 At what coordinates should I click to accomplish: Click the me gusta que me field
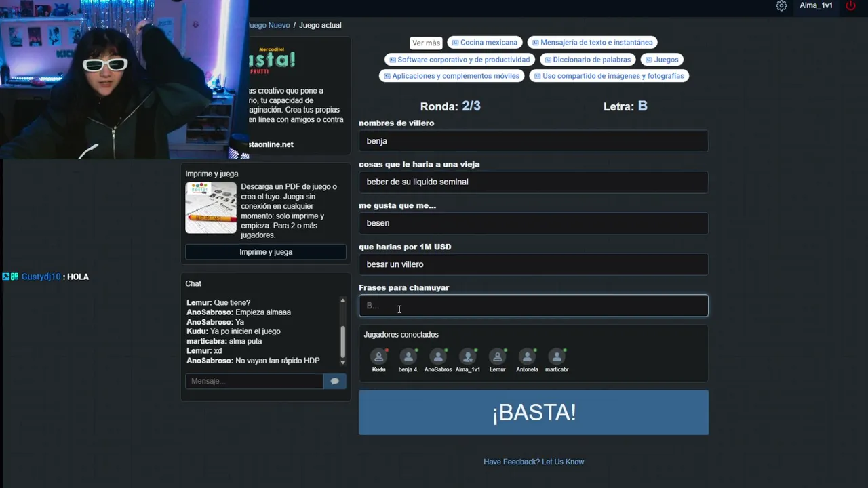[x=534, y=223]
